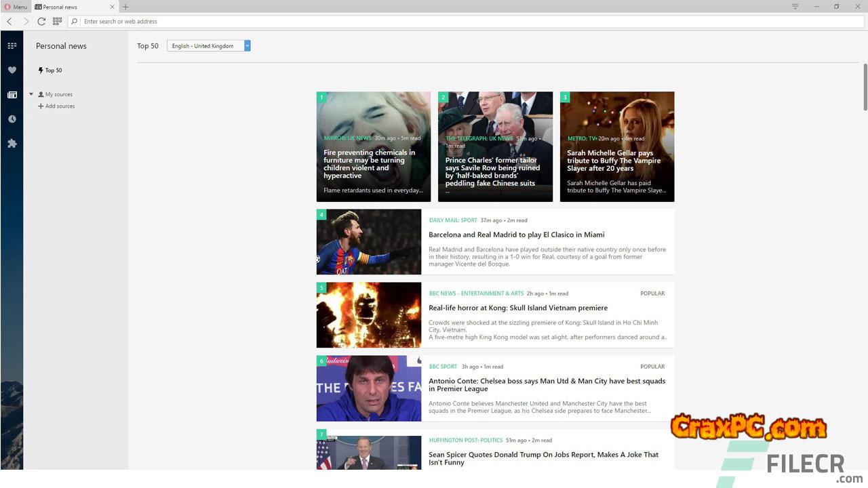
Task: Open Personal news icon in sidebar
Action: (x=12, y=95)
